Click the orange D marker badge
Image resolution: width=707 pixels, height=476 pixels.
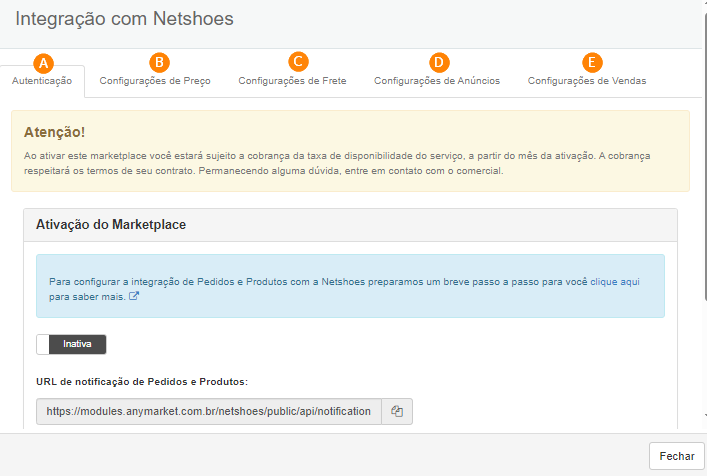[439, 62]
